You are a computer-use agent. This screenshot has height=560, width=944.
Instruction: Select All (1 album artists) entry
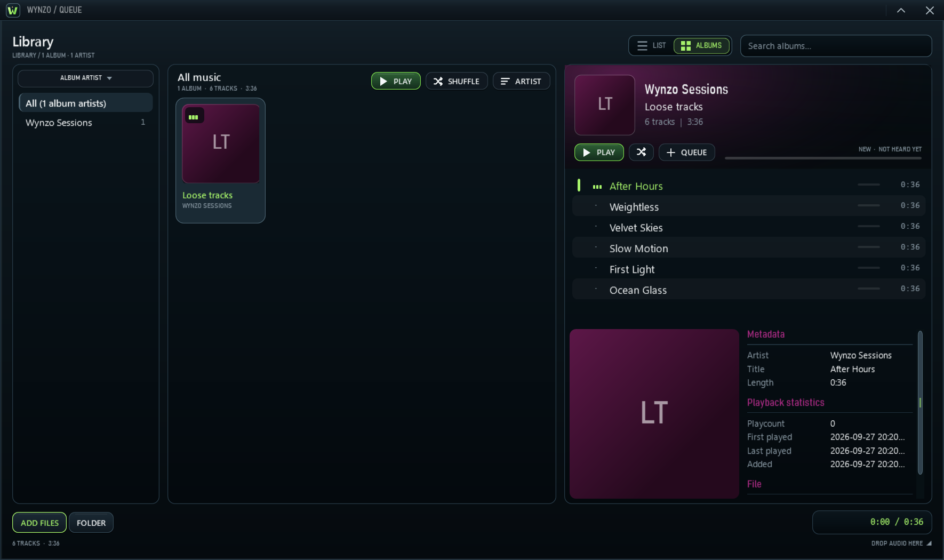click(x=86, y=103)
